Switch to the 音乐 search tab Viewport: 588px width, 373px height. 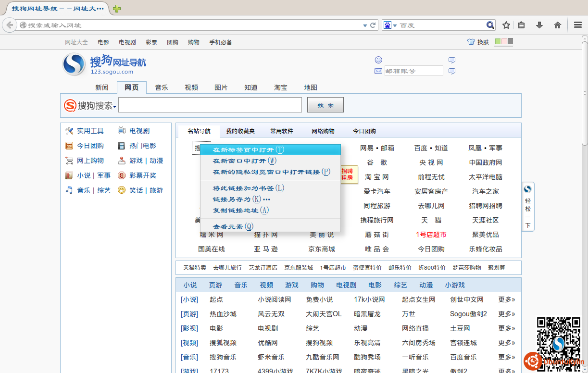tap(162, 87)
